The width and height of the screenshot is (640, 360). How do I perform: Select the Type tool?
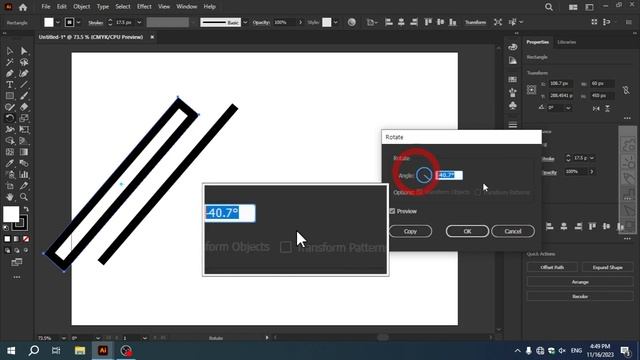[9, 85]
